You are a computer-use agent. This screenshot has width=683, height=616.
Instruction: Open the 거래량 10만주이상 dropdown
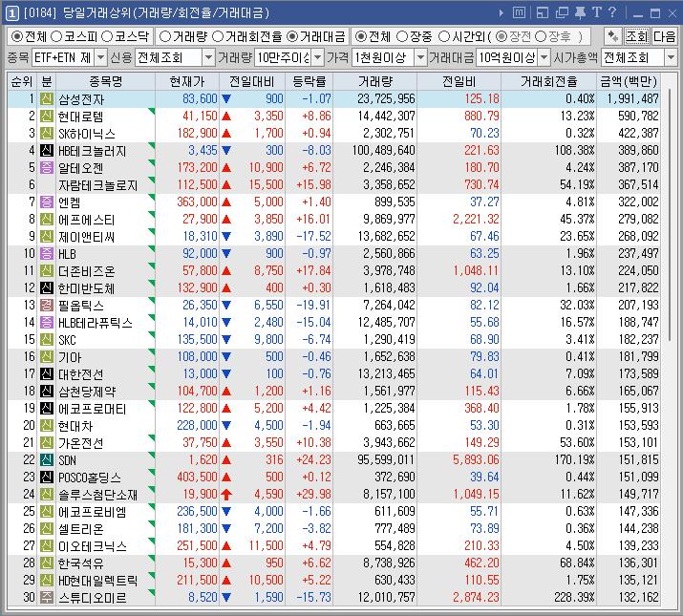click(x=318, y=57)
